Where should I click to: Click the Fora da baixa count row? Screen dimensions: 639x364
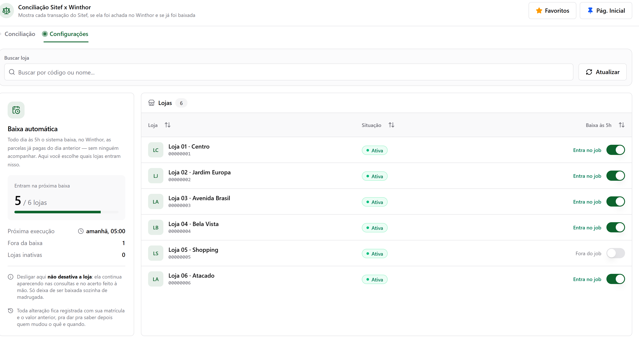(66, 243)
